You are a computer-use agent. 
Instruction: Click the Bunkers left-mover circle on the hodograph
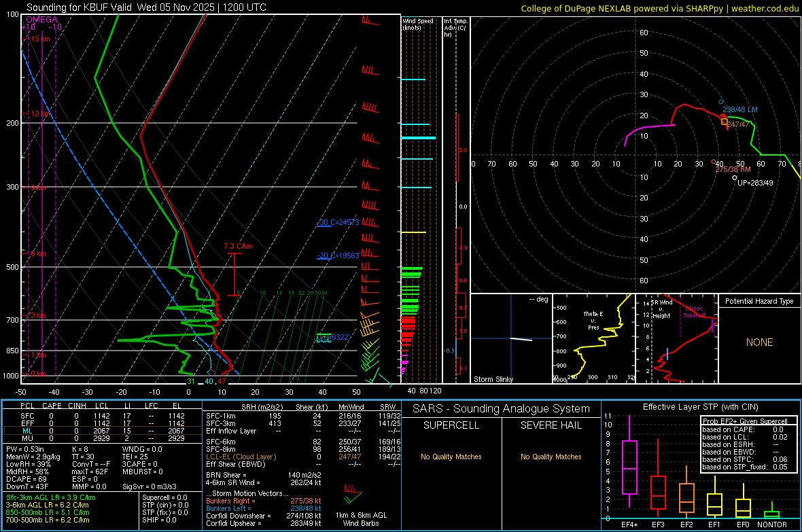pyautogui.click(x=721, y=103)
